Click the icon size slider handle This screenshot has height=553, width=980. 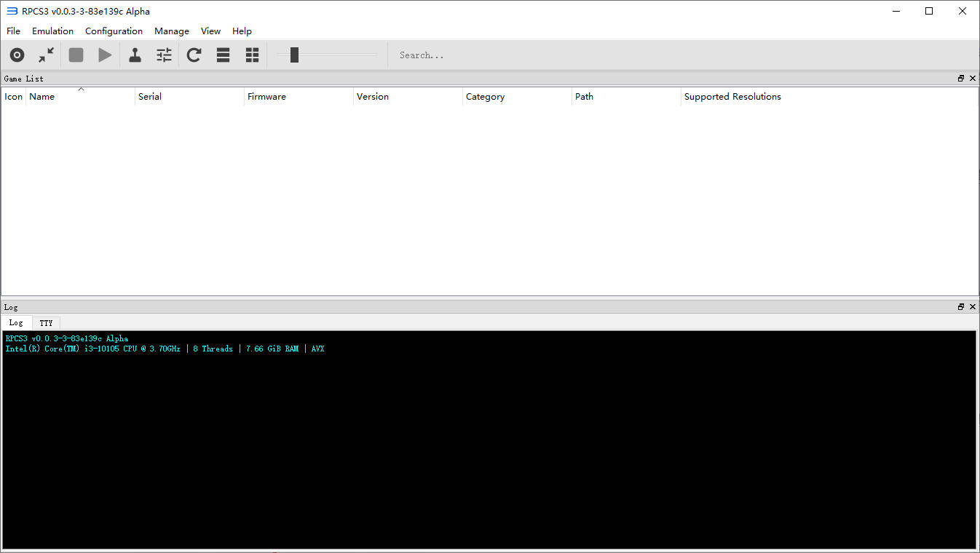point(294,55)
